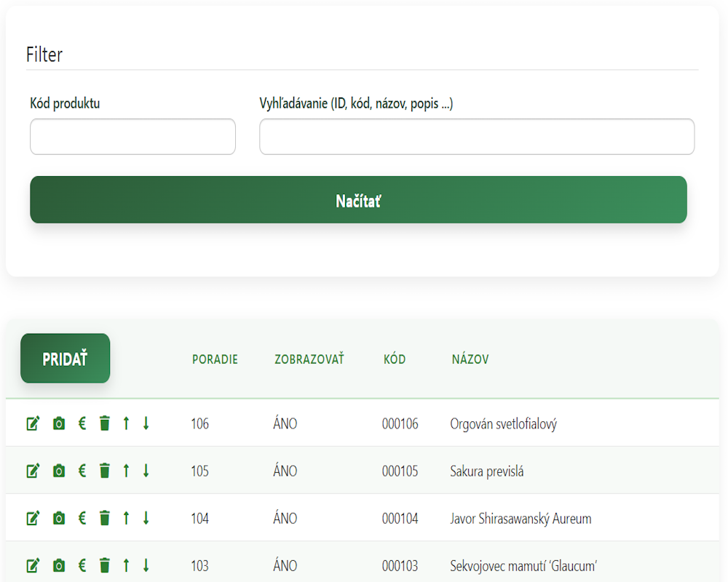Viewport: 728px width, 582px height.
Task: Click euro icon for product 000104
Action: click(x=82, y=518)
